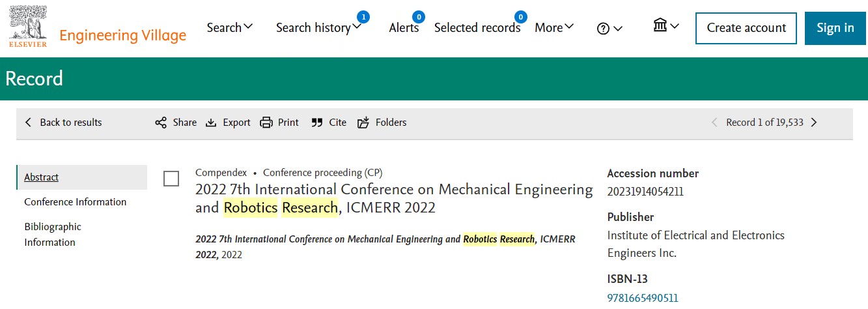Open the Folders icon
Viewport: 868px width, 309px height.
(x=363, y=123)
